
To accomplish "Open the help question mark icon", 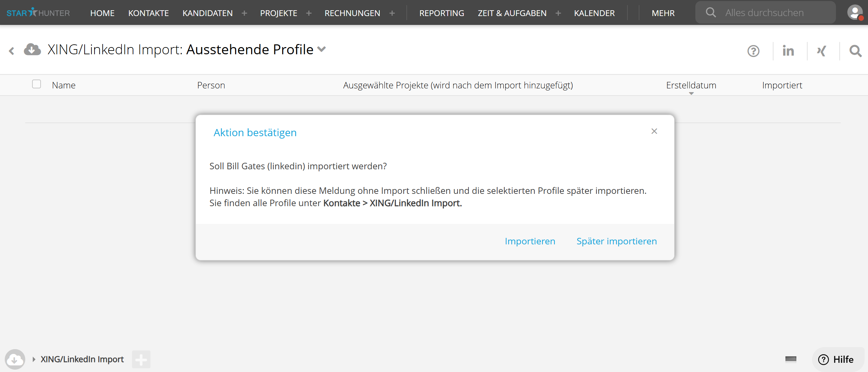I will (x=753, y=51).
